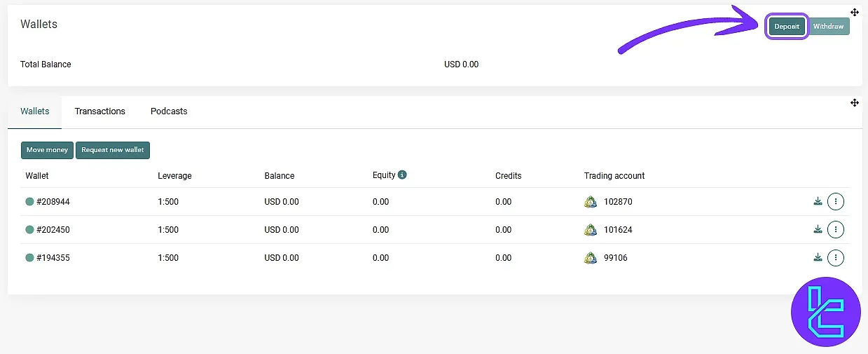Click the move handle on the tabs panel
This screenshot has width=868, height=354.
(x=855, y=103)
